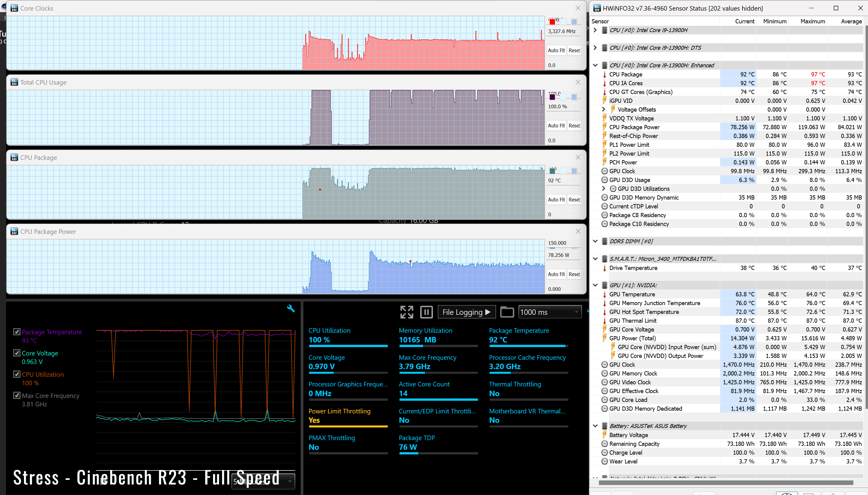Click the expand-to-fullscreen arrows icon
This screenshot has height=495, width=868.
tap(407, 312)
